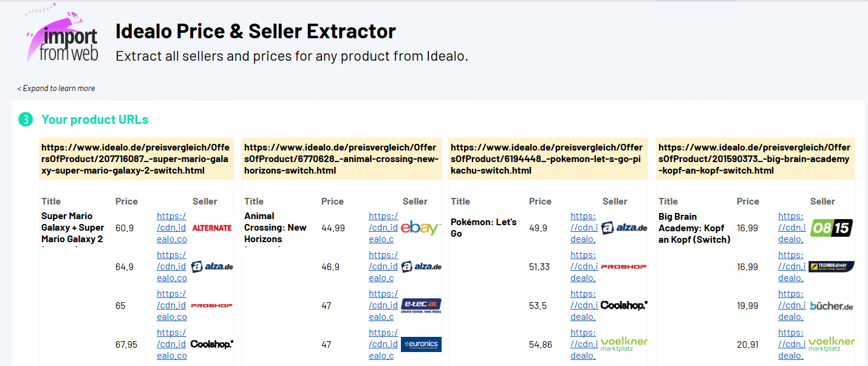Click the TECHNIKdirekt seller logo

pos(831,267)
